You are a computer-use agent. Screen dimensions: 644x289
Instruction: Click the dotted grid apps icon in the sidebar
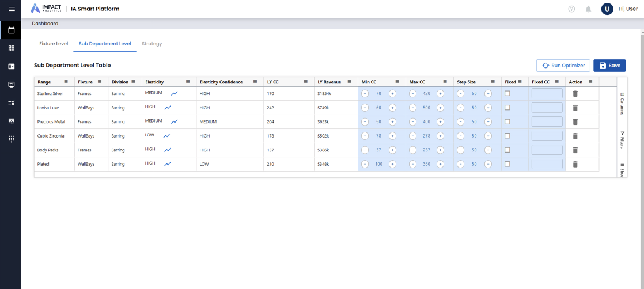pyautogui.click(x=12, y=139)
